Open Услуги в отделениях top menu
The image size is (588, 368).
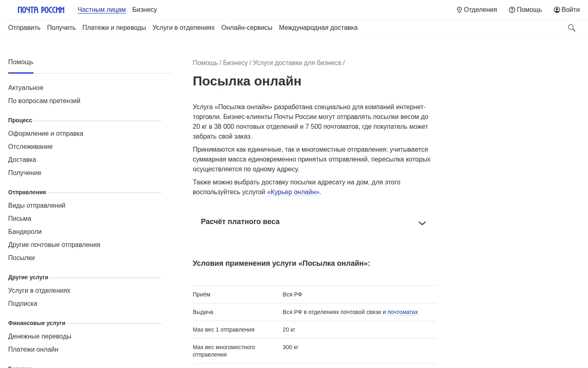coord(183,28)
